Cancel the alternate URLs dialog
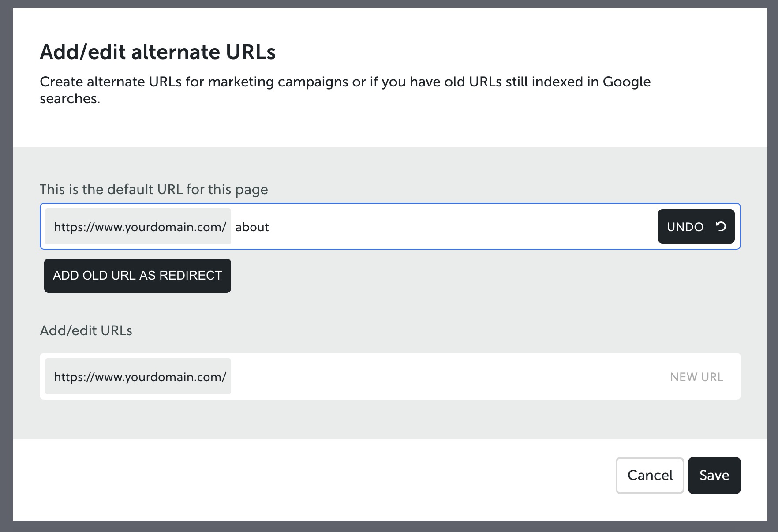The height and width of the screenshot is (532, 778). 650,475
